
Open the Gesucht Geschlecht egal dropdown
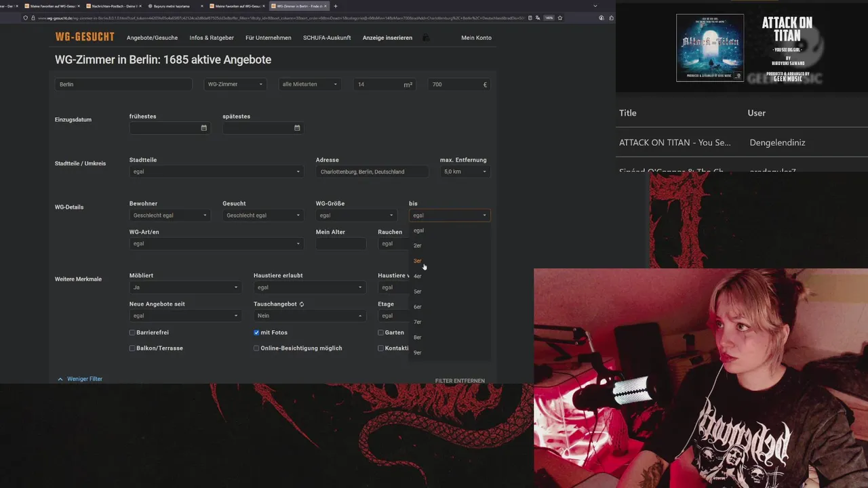click(263, 216)
